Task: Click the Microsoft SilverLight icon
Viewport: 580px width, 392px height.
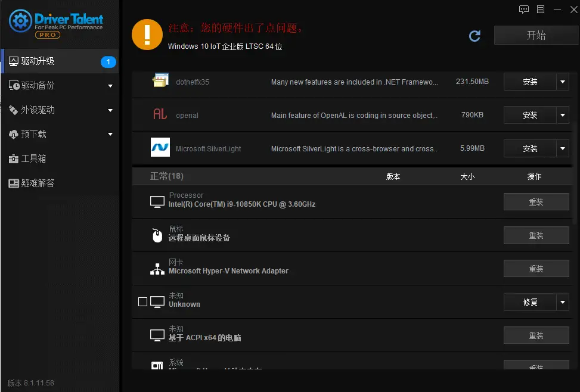Action: coord(160,147)
